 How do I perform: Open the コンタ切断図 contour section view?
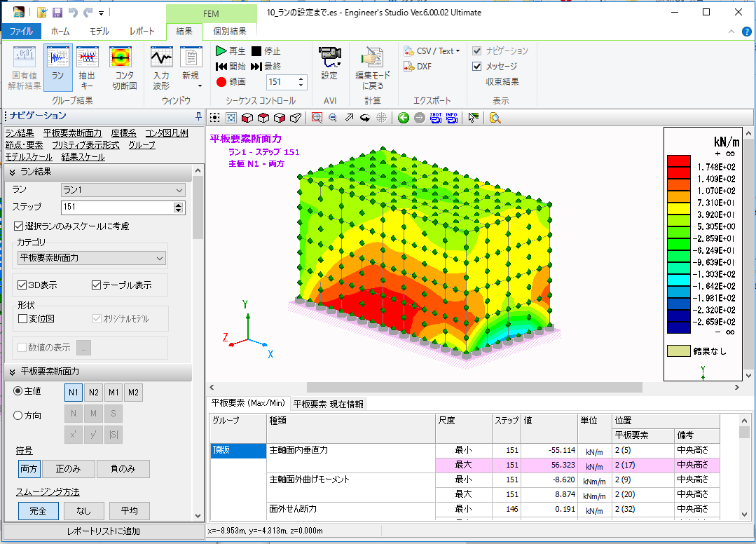[x=125, y=67]
